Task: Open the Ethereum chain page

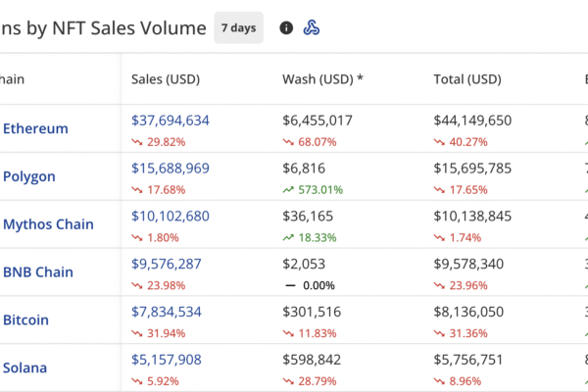Action: tap(35, 128)
